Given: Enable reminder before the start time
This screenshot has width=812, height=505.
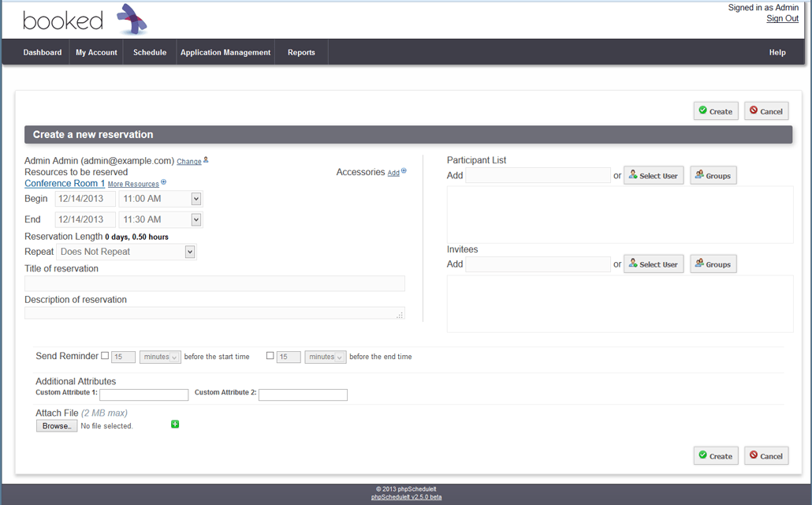Looking at the screenshot, I should (x=105, y=356).
